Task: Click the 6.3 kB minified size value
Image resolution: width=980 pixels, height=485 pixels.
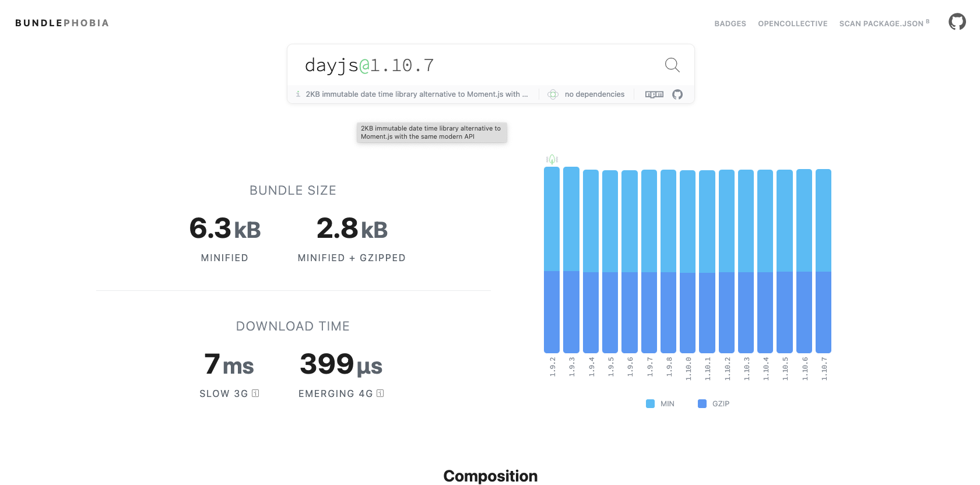Action: 225,229
